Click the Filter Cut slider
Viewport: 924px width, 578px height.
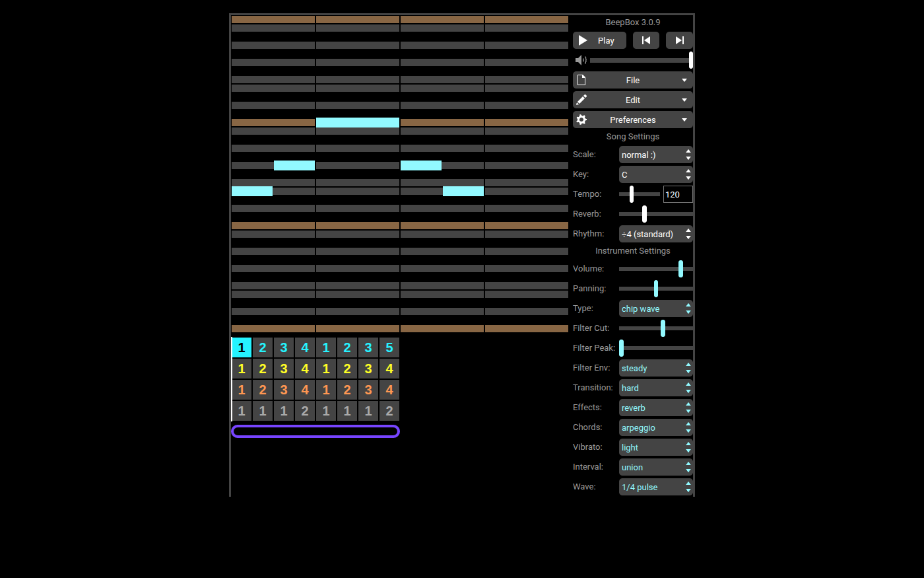point(656,328)
